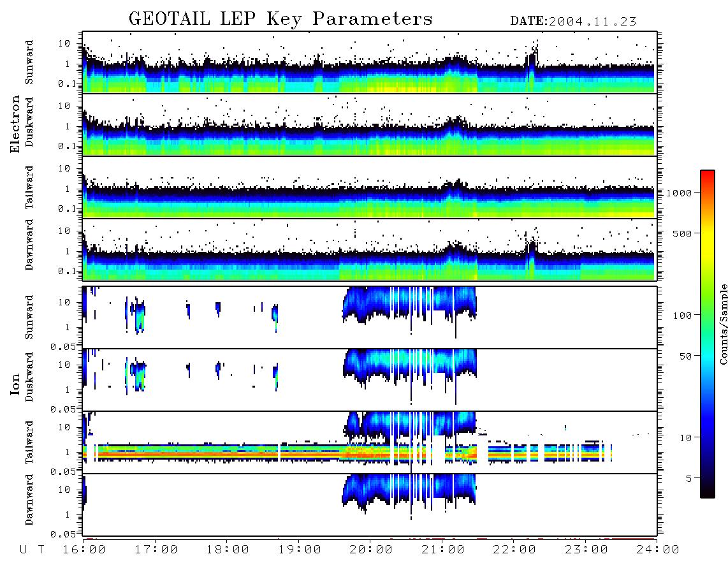
Task: Select the "18:00" time tick label
Action: [x=228, y=550]
